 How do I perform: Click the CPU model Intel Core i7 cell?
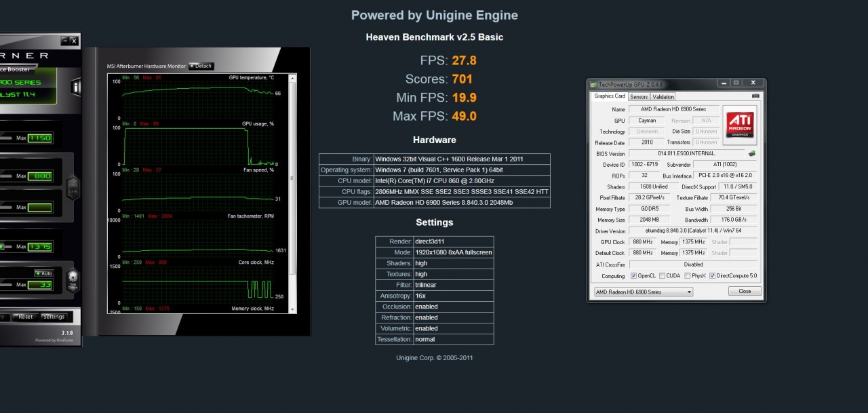pos(462,181)
